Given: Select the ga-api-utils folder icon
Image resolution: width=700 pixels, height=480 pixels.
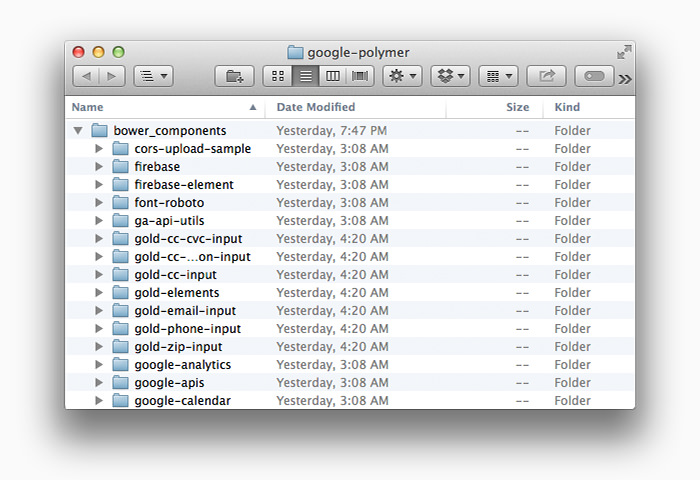Looking at the screenshot, I should click(x=120, y=220).
